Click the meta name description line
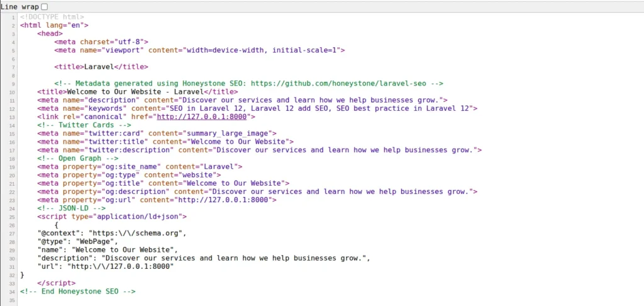644x306 pixels. [242, 100]
